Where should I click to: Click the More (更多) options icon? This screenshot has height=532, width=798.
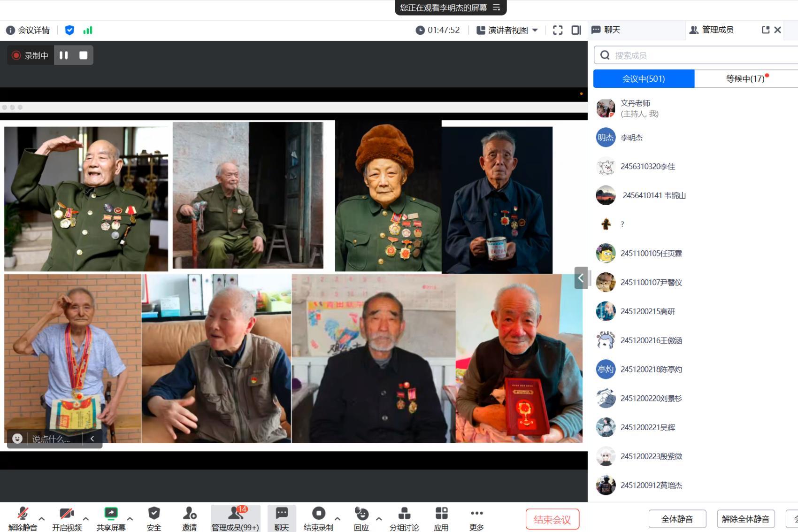click(476, 518)
